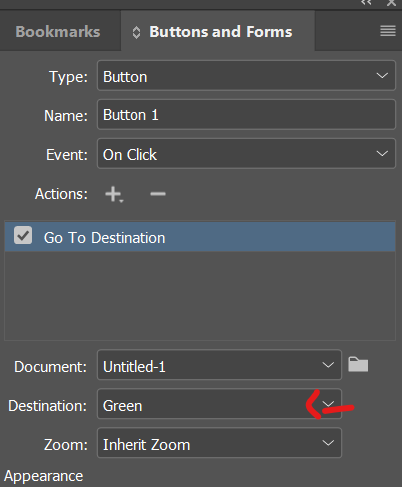
Task: Close the panel using the X icon
Action: click(x=391, y=3)
